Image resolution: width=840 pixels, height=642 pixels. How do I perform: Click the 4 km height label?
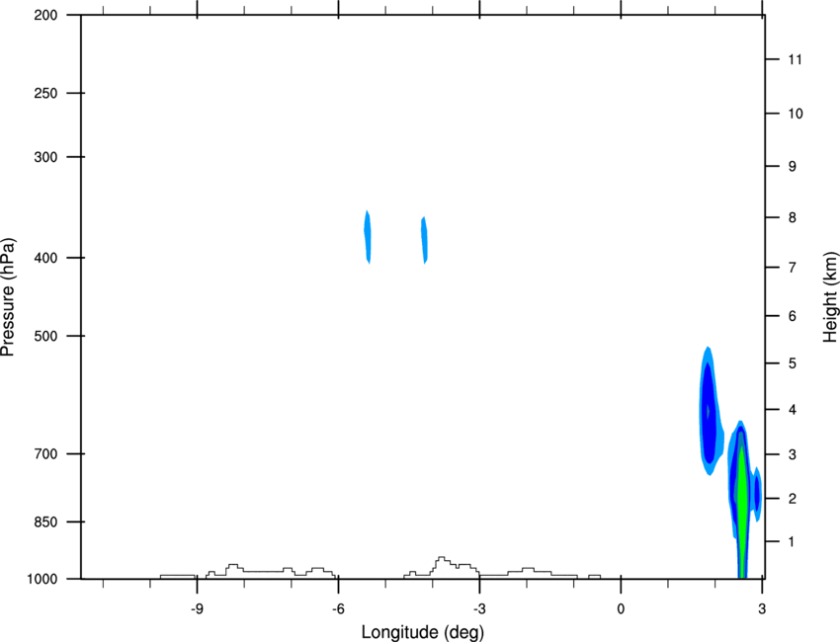793,410
